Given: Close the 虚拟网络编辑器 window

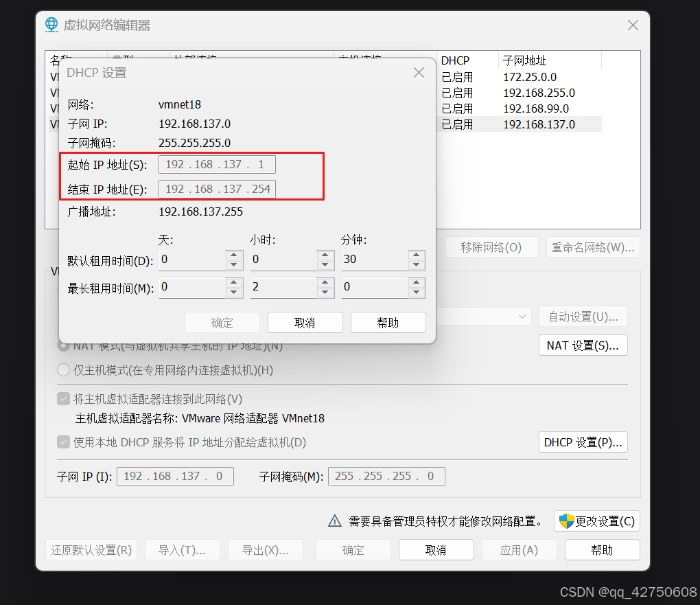Looking at the screenshot, I should click(x=633, y=25).
